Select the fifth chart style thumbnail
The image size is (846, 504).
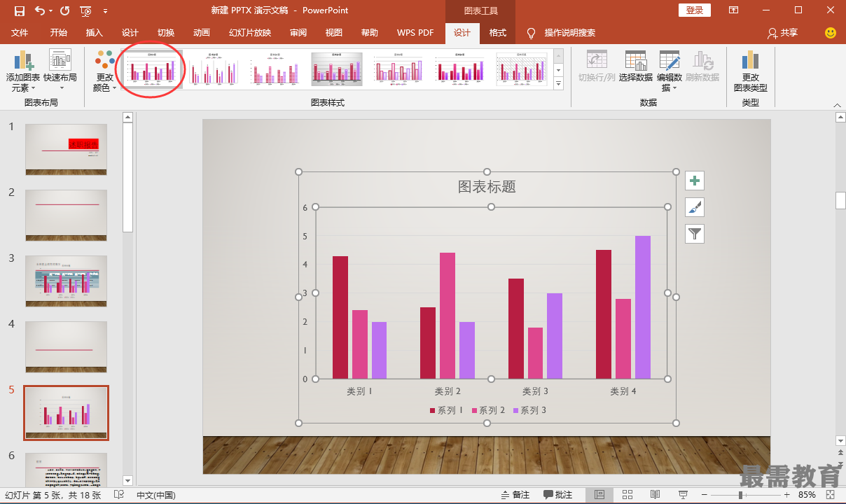[x=398, y=69]
